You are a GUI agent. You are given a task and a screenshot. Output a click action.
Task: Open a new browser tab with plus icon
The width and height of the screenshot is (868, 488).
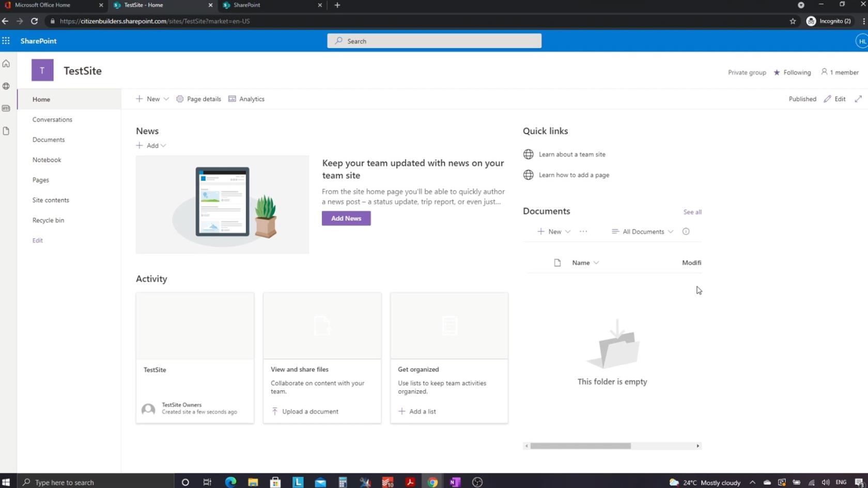337,5
